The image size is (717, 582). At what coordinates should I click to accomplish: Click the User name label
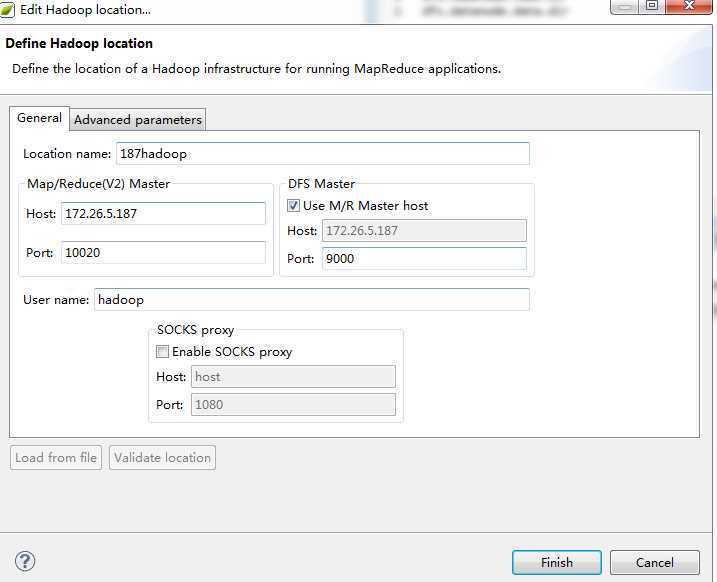click(56, 300)
